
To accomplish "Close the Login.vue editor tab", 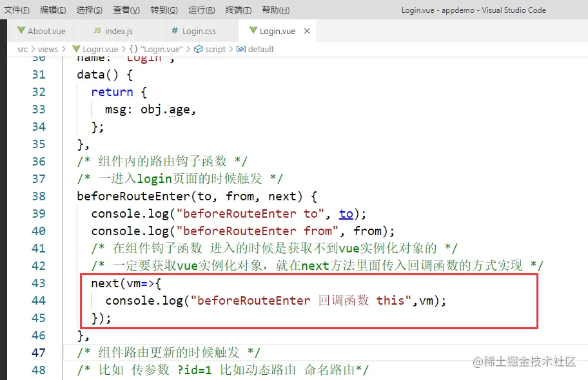I will click(x=306, y=30).
